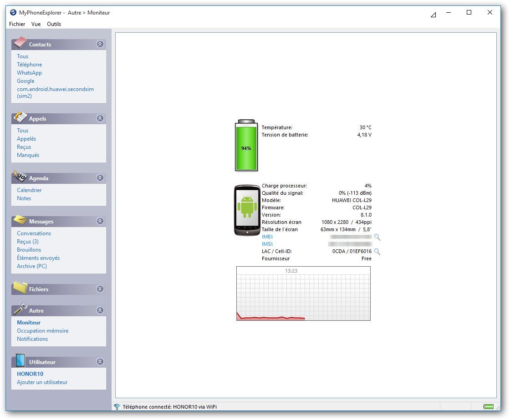Collapse the Messages panel
Image resolution: width=510 pixels, height=420 pixels.
point(100,221)
